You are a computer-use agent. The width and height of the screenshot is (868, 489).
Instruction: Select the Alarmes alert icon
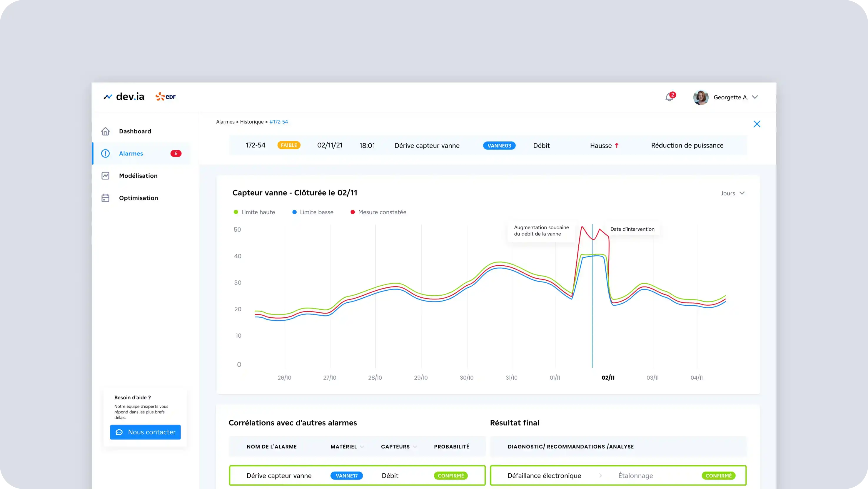pyautogui.click(x=106, y=154)
